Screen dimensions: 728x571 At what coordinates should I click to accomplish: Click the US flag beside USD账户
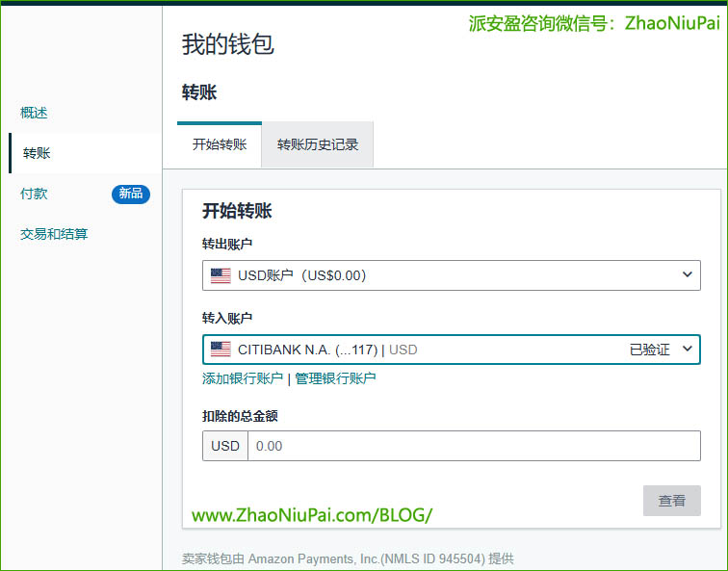221,275
